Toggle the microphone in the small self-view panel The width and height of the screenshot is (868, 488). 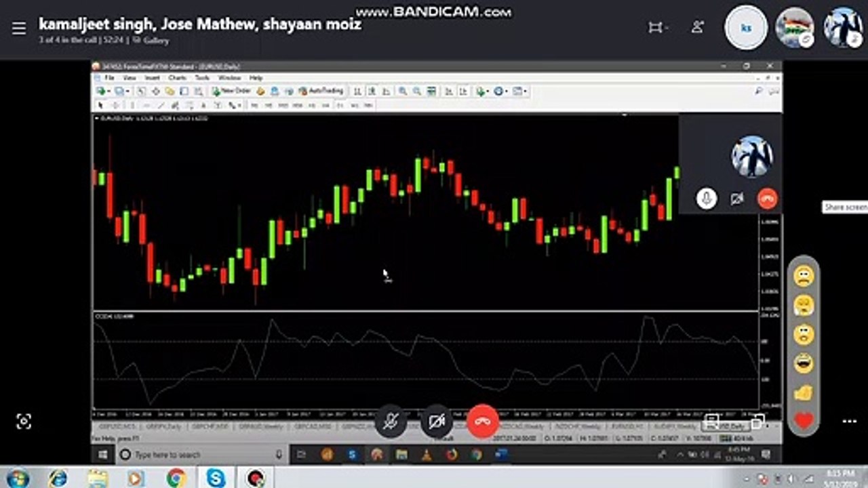click(x=707, y=199)
